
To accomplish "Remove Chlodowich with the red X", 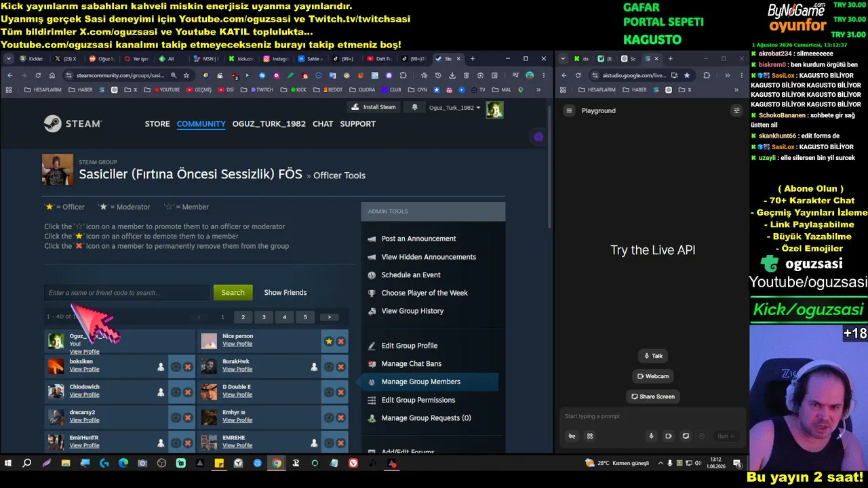I will (188, 392).
